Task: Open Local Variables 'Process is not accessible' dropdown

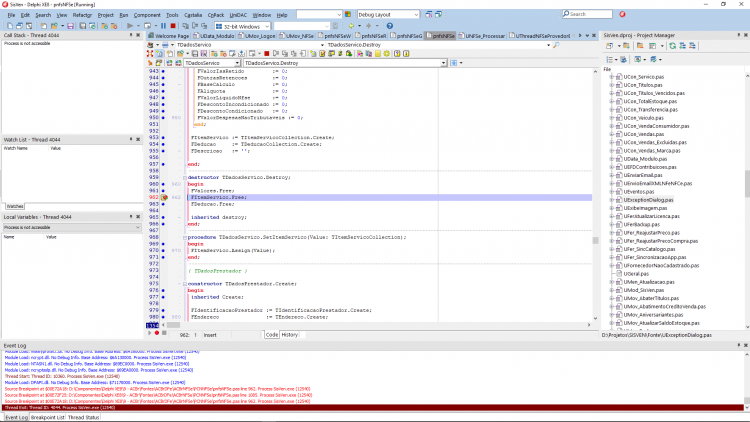Action: [138, 227]
